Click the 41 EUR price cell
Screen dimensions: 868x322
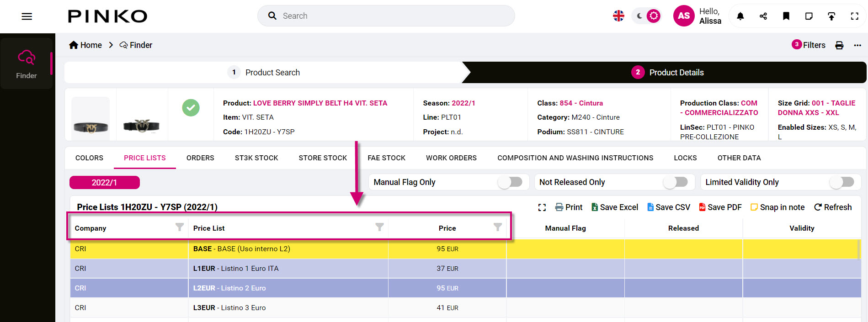[x=447, y=308]
